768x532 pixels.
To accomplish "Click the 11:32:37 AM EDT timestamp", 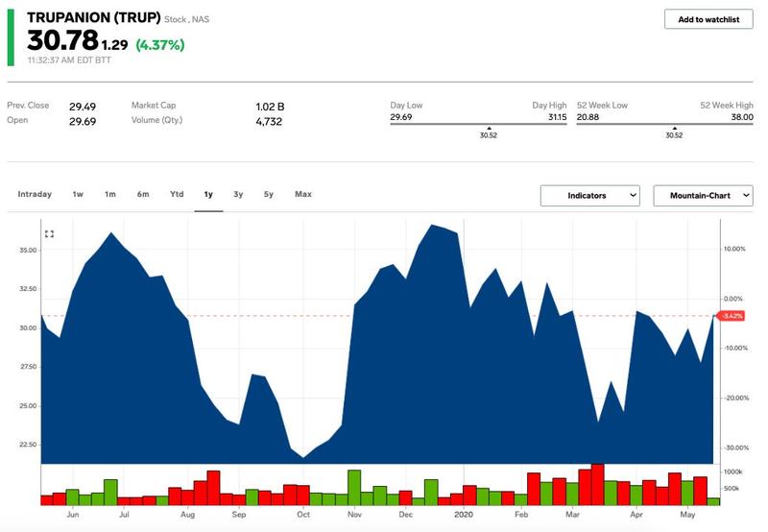I will tap(69, 60).
